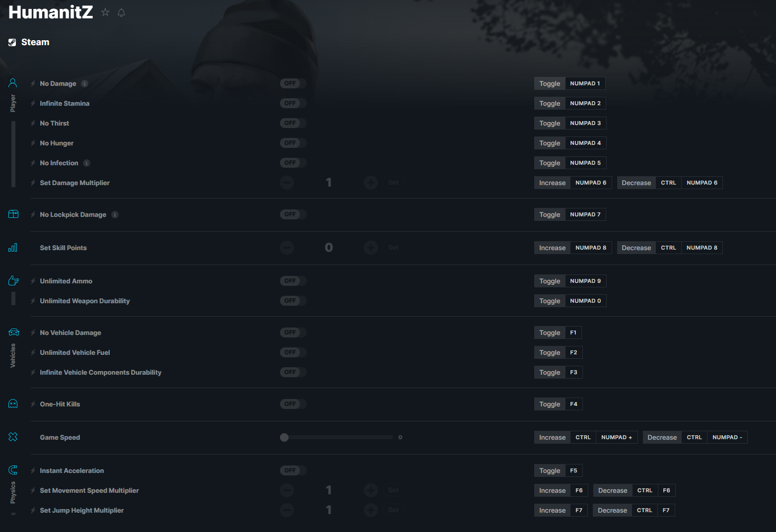This screenshot has height=532, width=776.
Task: Turn on One-Hit Kills switch
Action: coord(293,404)
